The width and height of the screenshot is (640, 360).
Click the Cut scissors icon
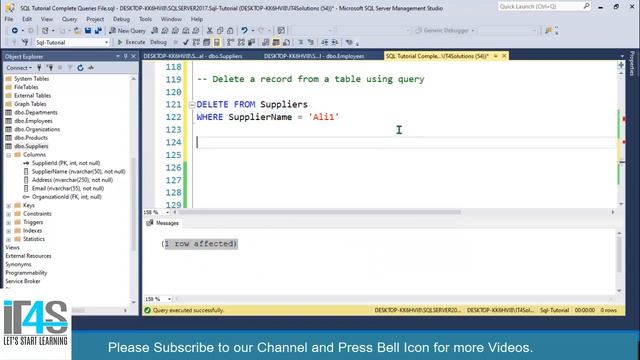pyautogui.click(x=210, y=31)
